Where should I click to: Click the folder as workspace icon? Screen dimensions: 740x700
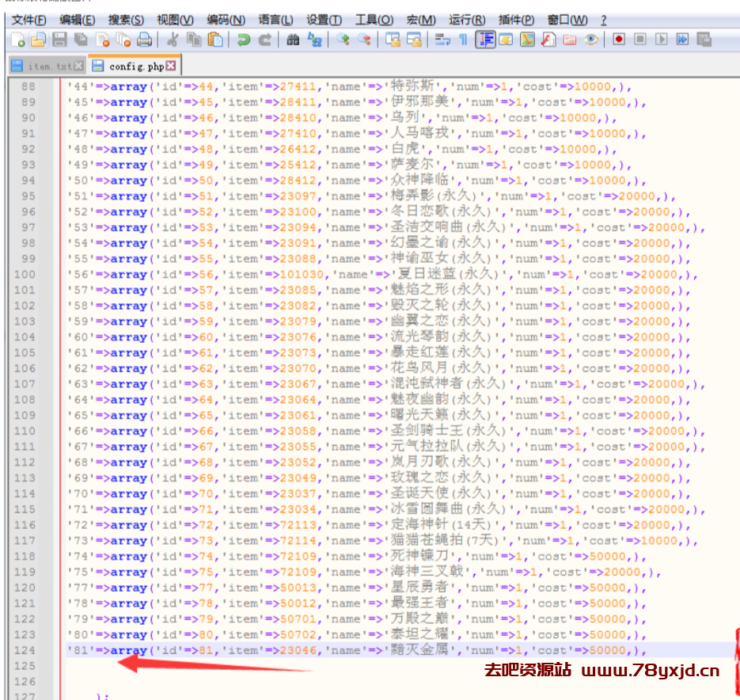pyautogui.click(x=570, y=40)
